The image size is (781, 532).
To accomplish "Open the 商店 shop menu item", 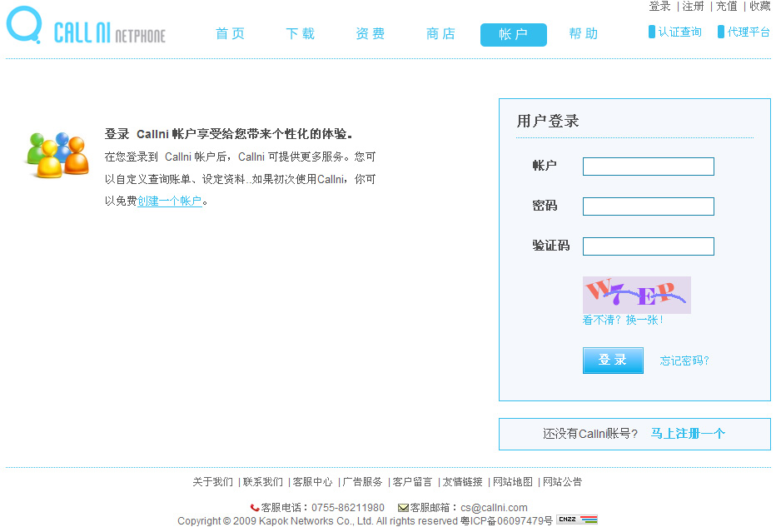I will (x=440, y=34).
